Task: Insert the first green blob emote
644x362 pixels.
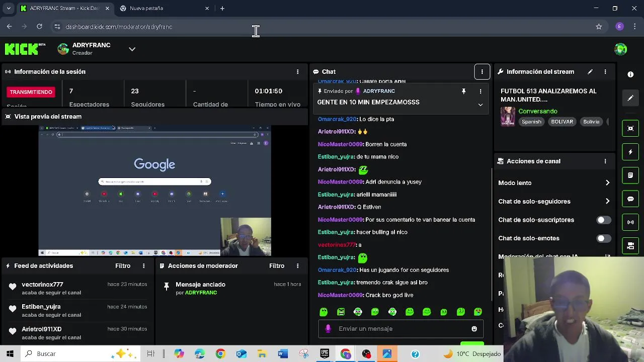Action: click(x=324, y=312)
